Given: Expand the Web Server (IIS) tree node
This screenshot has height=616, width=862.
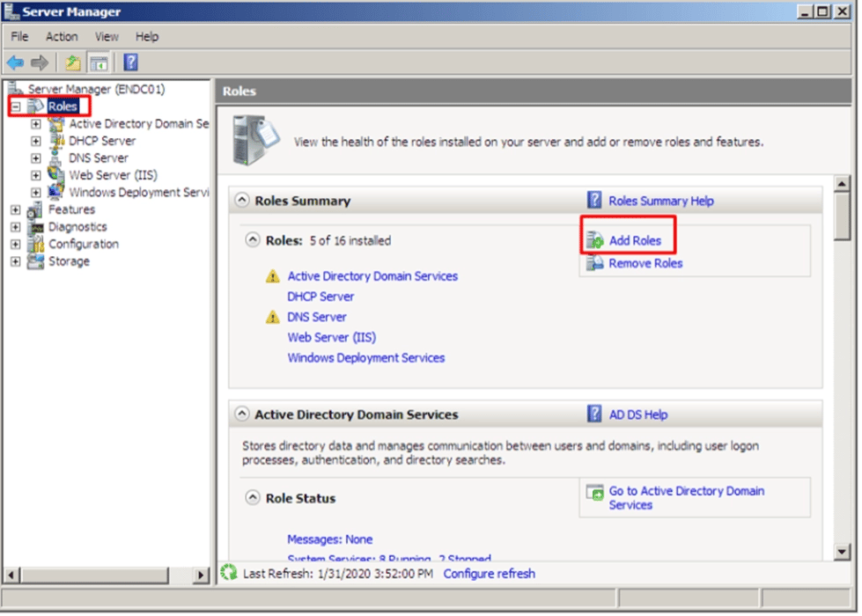Looking at the screenshot, I should pos(36,175).
